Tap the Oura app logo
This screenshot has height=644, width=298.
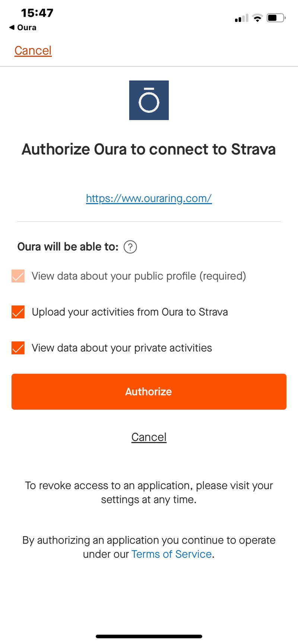pyautogui.click(x=149, y=100)
